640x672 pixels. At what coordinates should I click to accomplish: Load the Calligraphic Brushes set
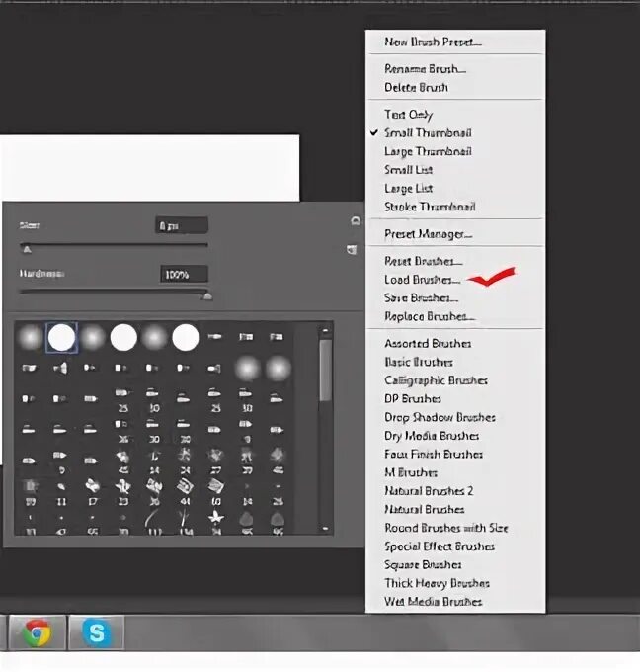coord(436,380)
